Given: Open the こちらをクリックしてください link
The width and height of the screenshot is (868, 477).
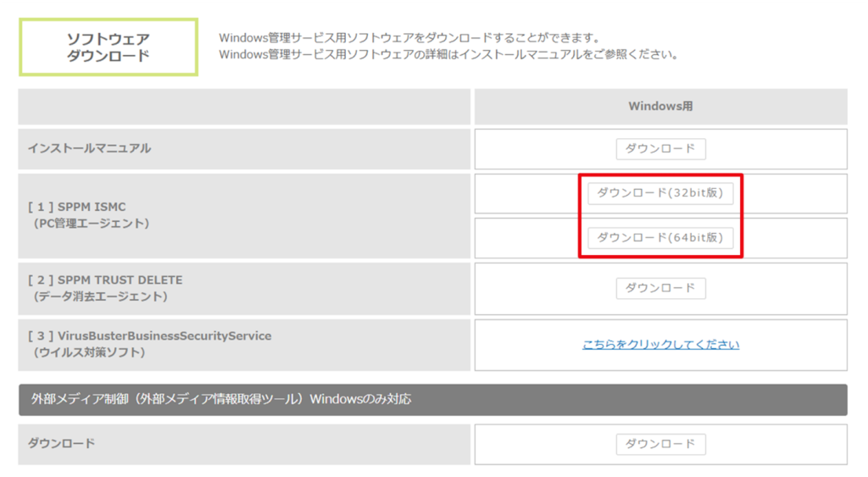Looking at the screenshot, I should tap(660, 344).
